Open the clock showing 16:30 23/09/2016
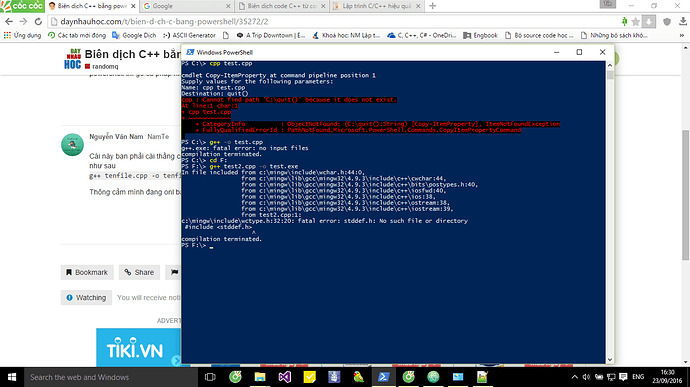This screenshot has height=387, width=690. point(667,377)
